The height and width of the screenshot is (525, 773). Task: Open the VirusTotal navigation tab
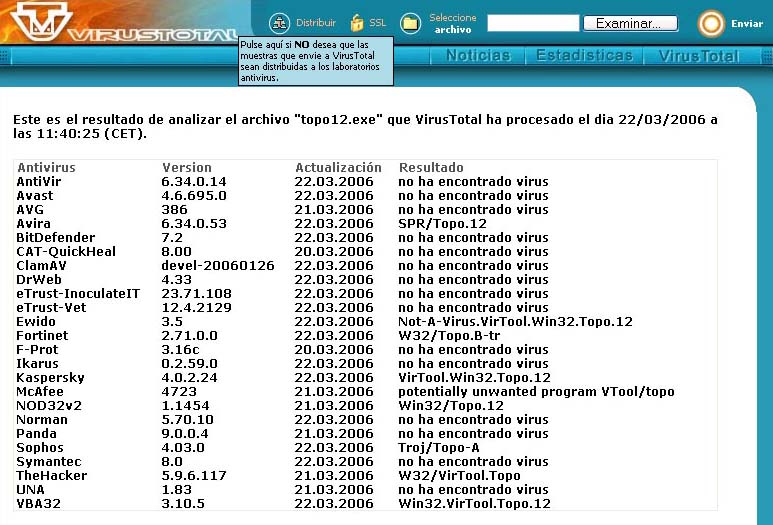699,56
